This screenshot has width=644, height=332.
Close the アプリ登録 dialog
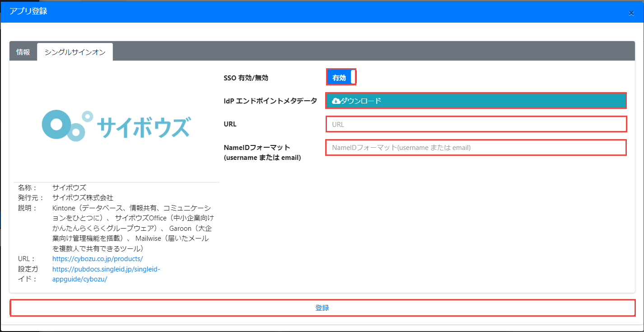tap(631, 13)
